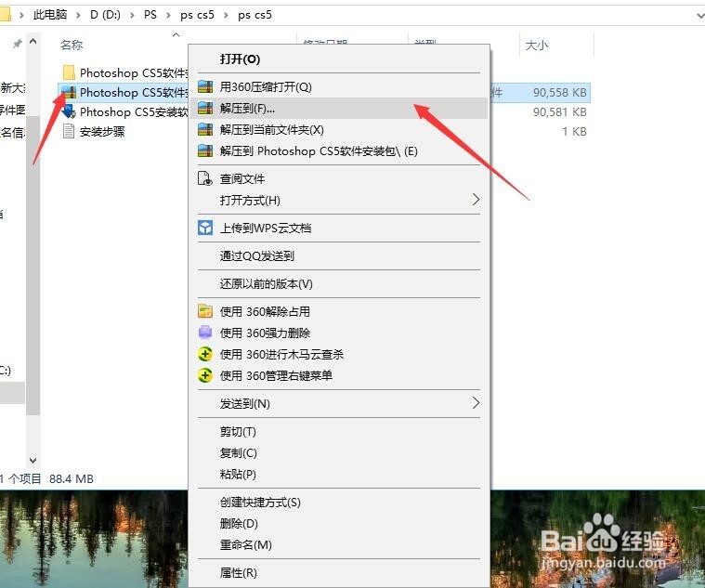Screen dimensions: 705x588
Task: Click the 1 KB size cell
Action: click(574, 132)
